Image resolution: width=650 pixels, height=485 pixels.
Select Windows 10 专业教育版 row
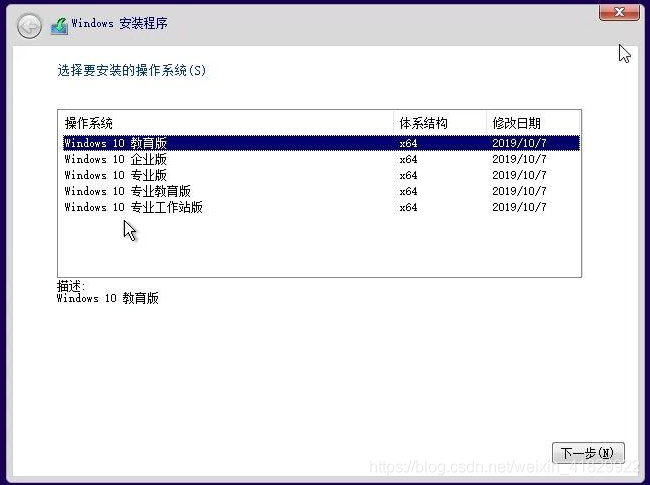pyautogui.click(x=321, y=191)
